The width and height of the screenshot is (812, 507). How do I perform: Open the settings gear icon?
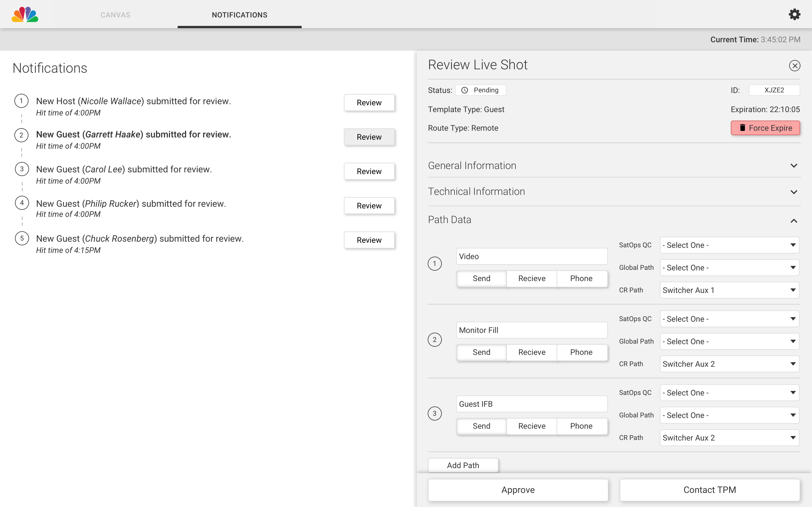(794, 14)
